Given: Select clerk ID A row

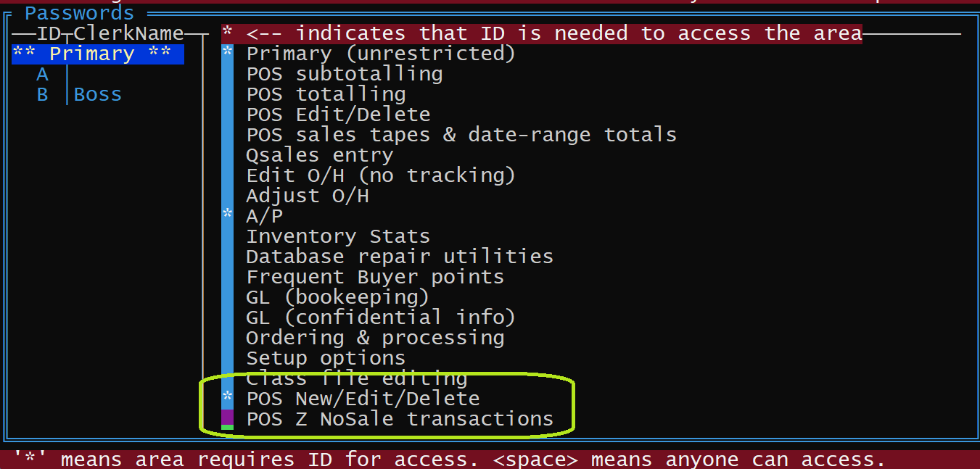Looking at the screenshot, I should [x=42, y=75].
